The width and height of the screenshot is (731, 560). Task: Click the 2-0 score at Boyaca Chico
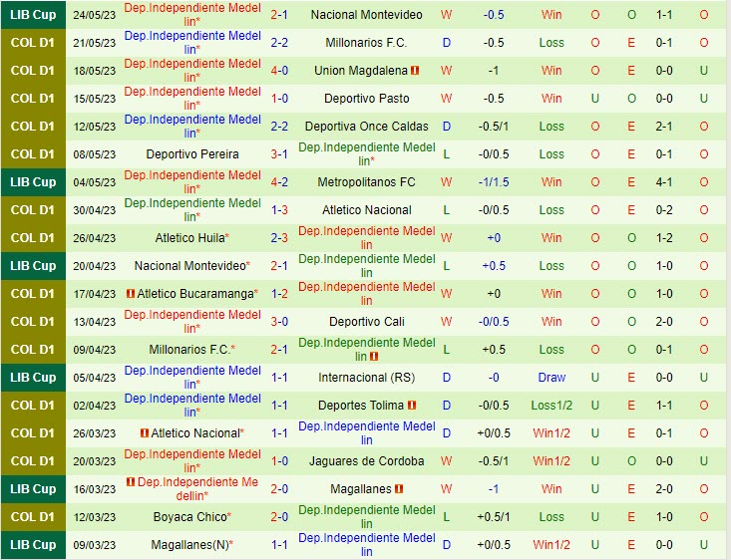coord(279,517)
